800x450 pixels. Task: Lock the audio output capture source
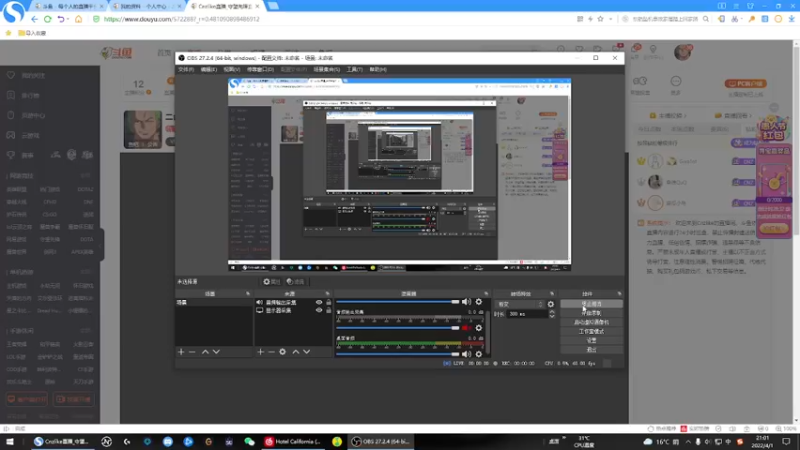(x=329, y=302)
